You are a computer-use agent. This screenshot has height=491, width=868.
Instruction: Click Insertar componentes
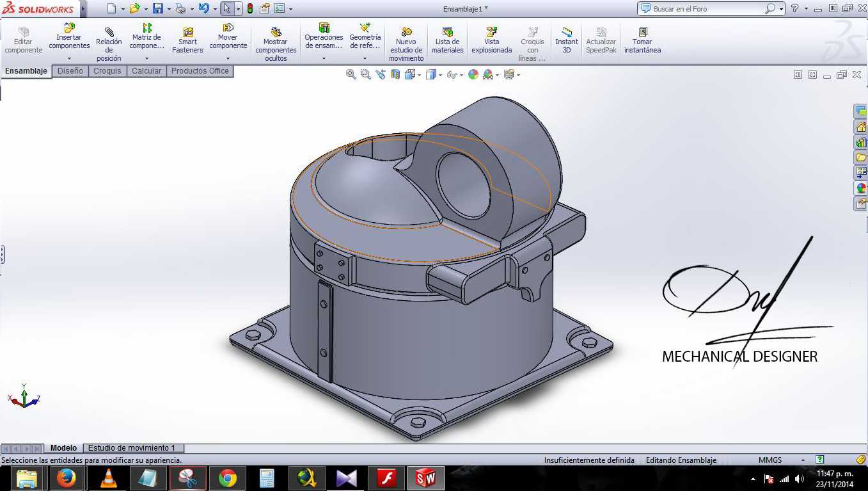tap(69, 36)
